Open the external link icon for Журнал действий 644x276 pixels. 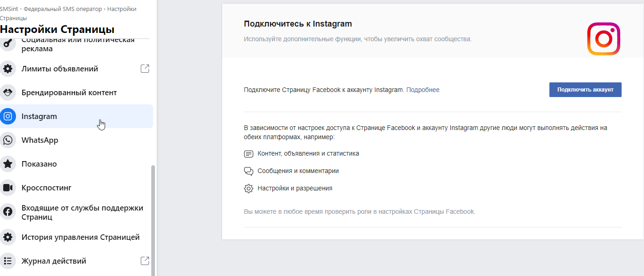(144, 261)
